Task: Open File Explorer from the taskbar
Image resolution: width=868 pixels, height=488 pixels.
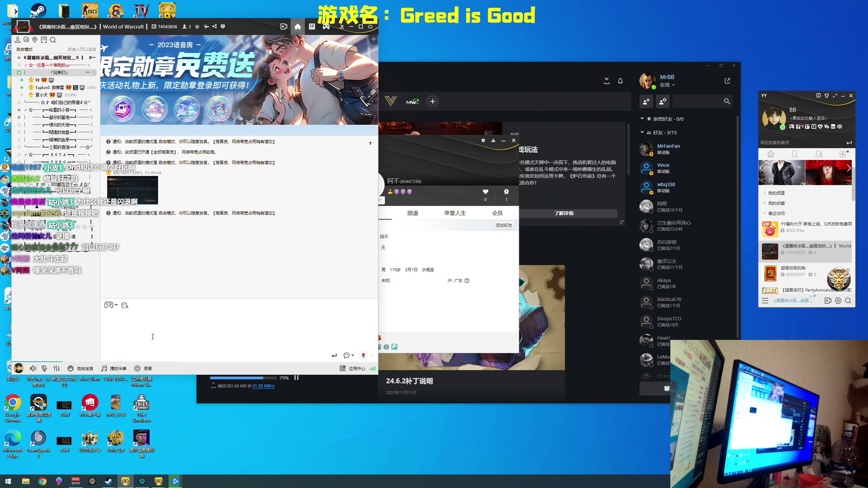Action: pos(25,481)
